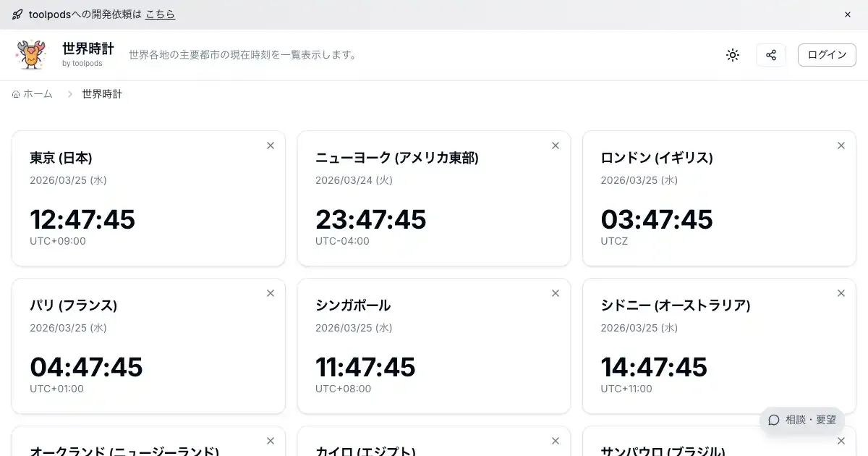Click the rocket icon in the banner

(x=17, y=14)
